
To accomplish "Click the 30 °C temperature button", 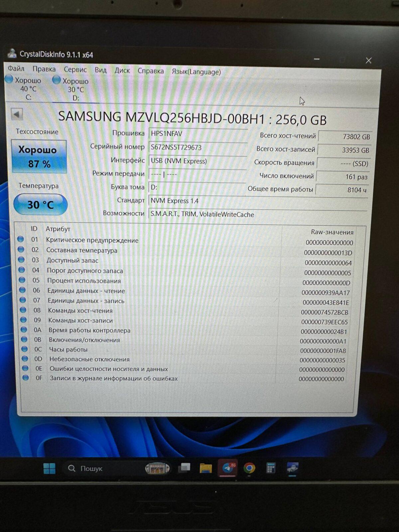I will pos(40,204).
